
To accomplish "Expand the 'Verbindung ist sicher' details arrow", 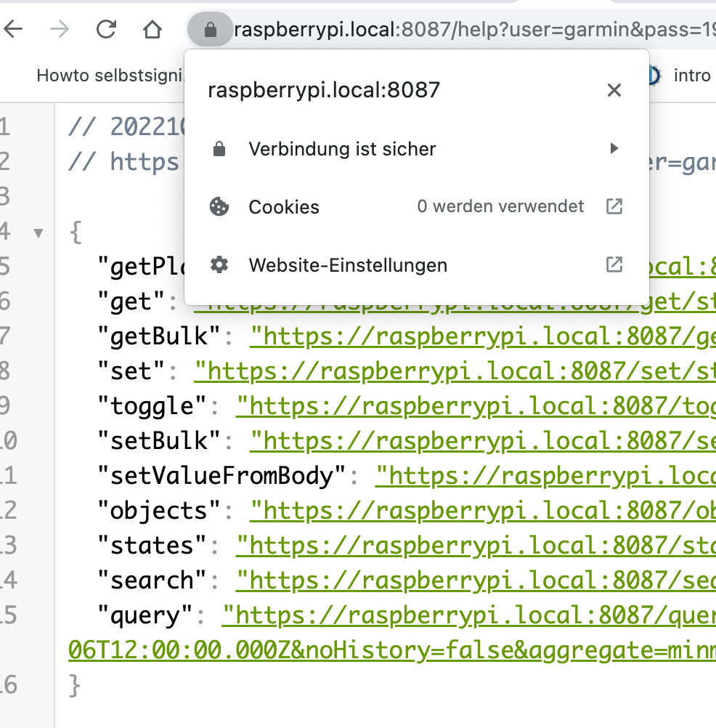I will 614,148.
